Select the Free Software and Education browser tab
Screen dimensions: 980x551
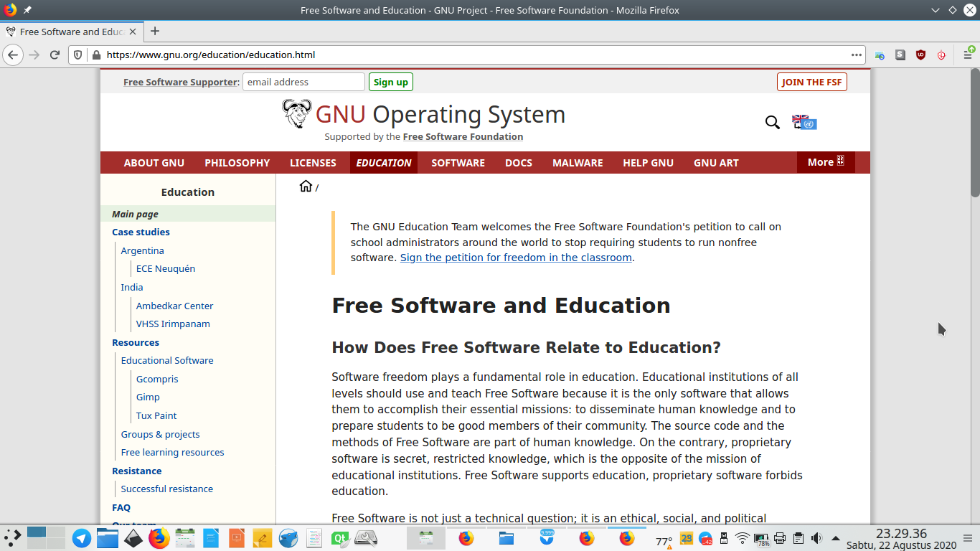click(x=71, y=32)
